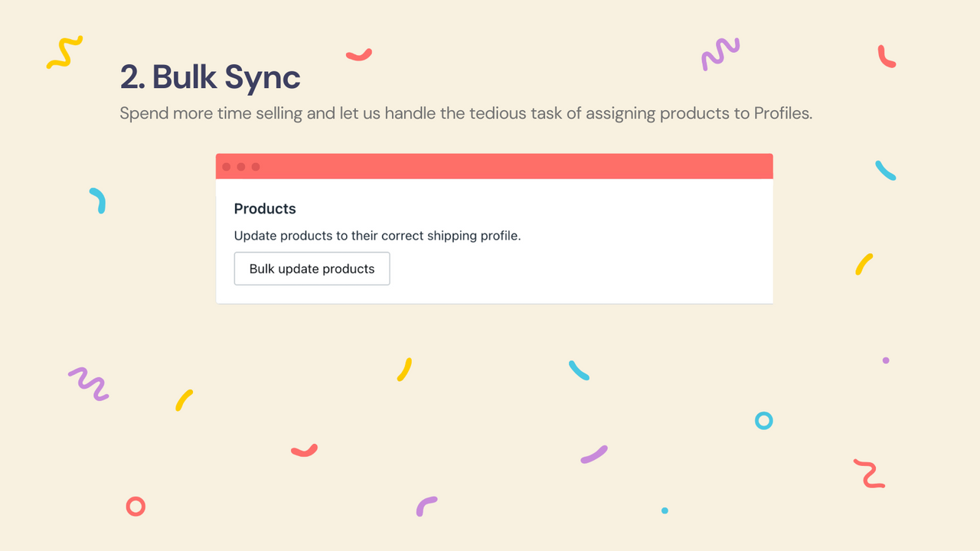Click the small purple dot on the right
Screen dimensions: 980x551
(x=885, y=360)
